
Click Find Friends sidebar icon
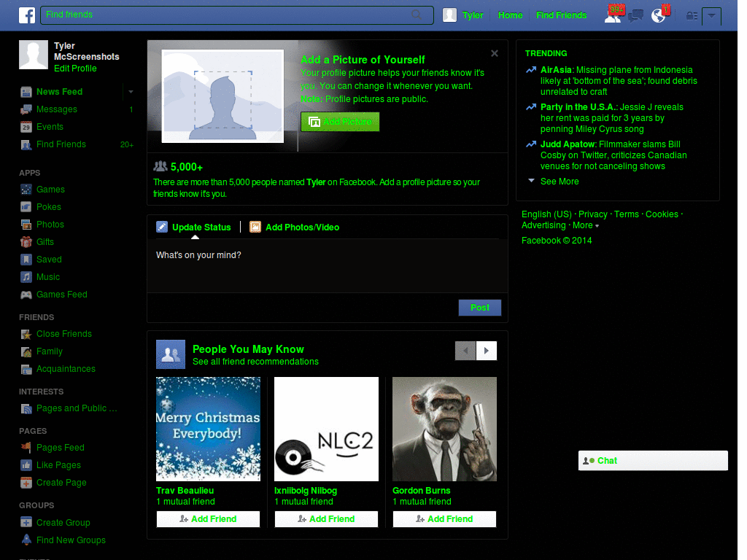26,145
